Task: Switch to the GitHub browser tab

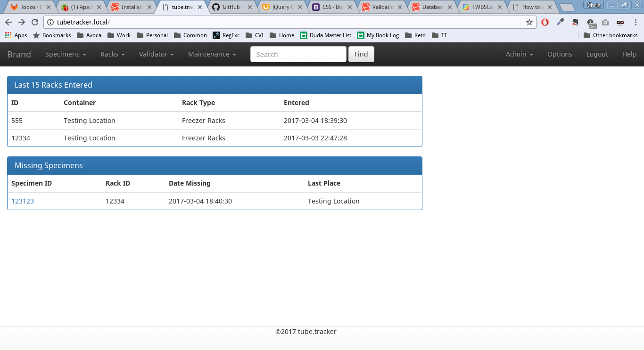Action: [x=231, y=7]
